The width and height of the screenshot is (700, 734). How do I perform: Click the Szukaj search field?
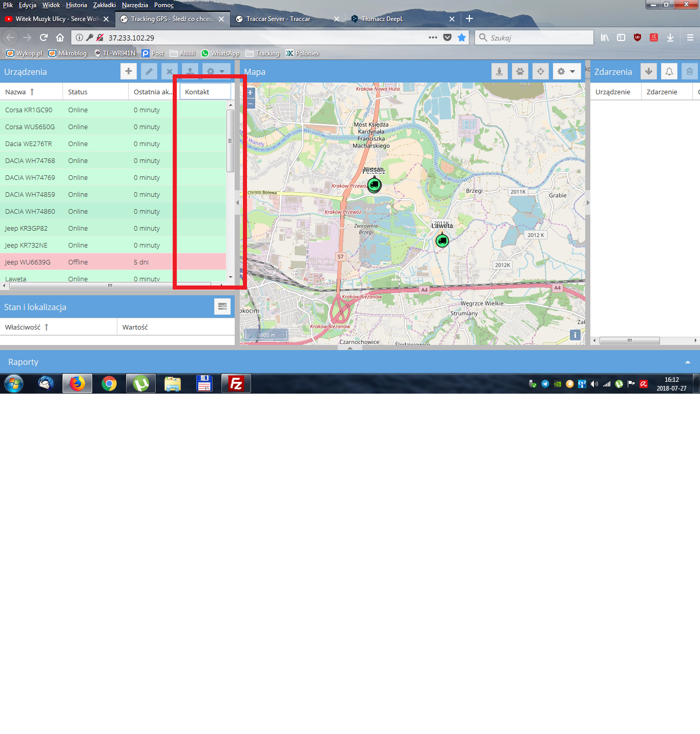point(534,37)
